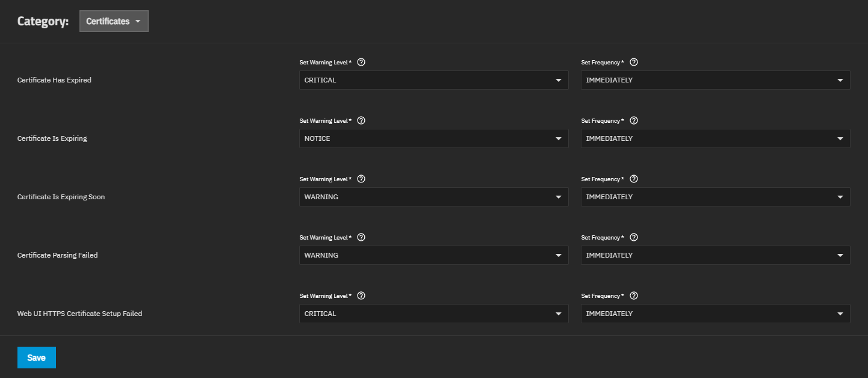Click warning level help icon for Certificate Parsing Failed

pyautogui.click(x=361, y=237)
